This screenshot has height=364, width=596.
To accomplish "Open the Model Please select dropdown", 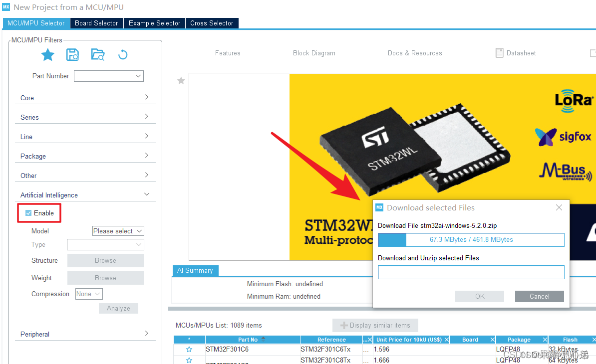I will 118,231.
